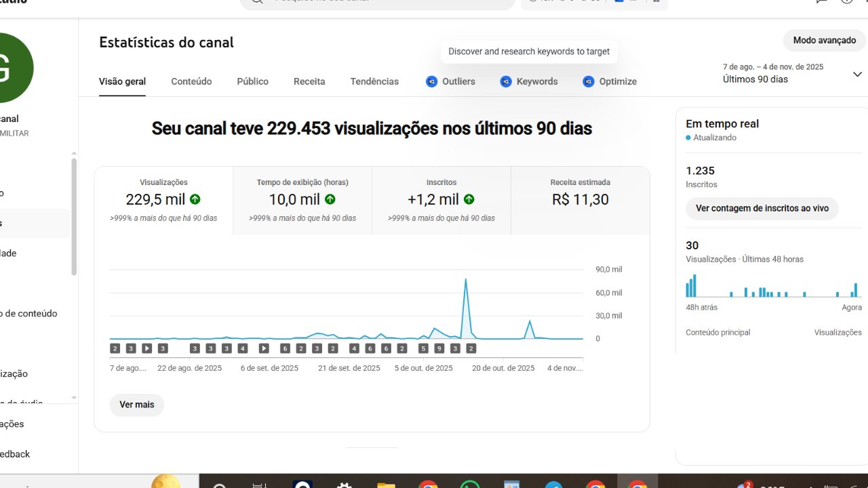Click the 22 de ago. de 2025 date label
Viewport: 868px width, 488px height.
tap(190, 369)
